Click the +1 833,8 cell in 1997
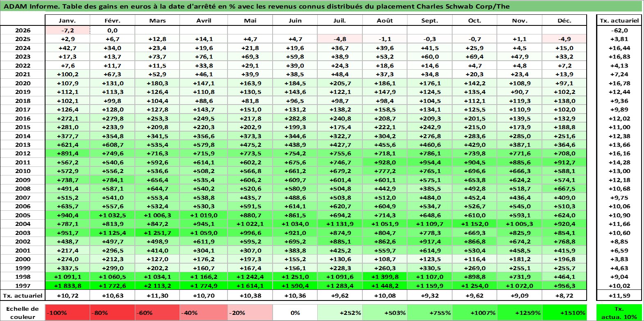This screenshot has height=321, width=644. [67, 286]
